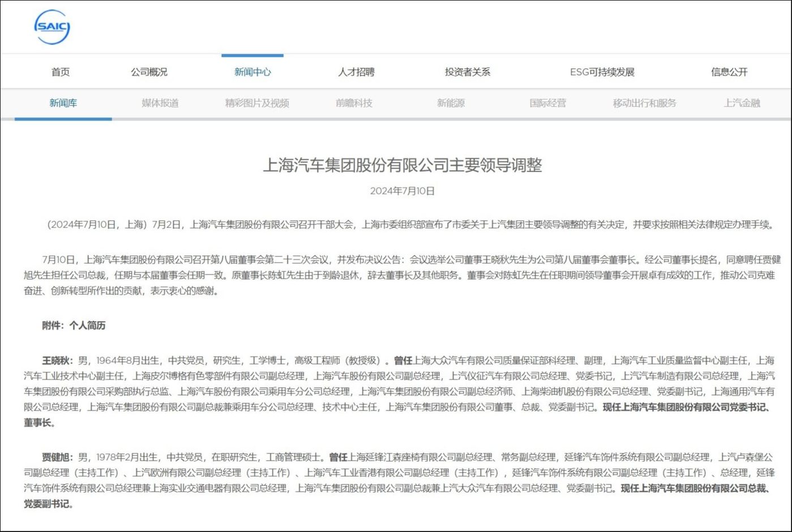Screen dimensions: 792x532
Task: Visit the 投资者关系 section
Action: click(x=466, y=72)
